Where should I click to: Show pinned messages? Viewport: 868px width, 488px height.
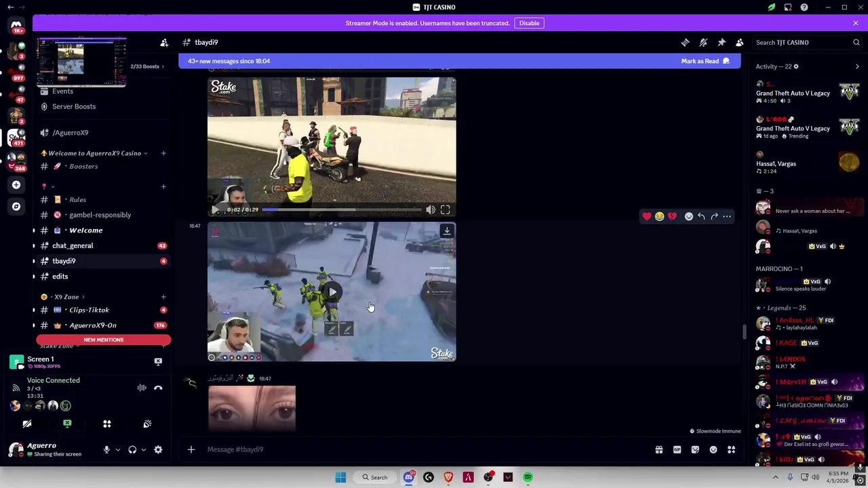point(722,42)
